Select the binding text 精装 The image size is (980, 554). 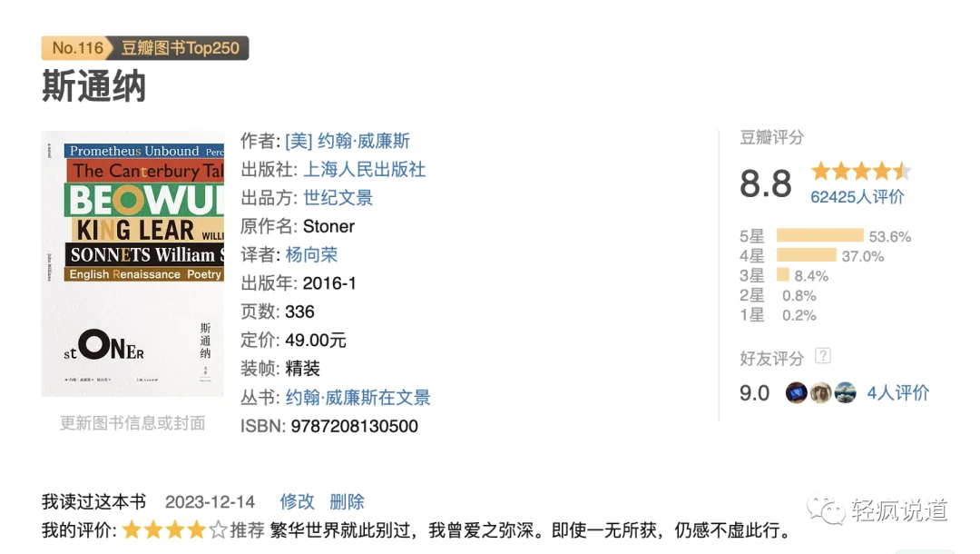point(302,369)
